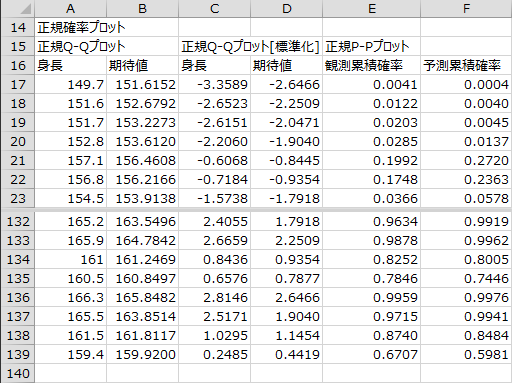The height and width of the screenshot is (383, 512).
Task: Select cell containing 0.9976
Action: pyautogui.click(x=466, y=297)
